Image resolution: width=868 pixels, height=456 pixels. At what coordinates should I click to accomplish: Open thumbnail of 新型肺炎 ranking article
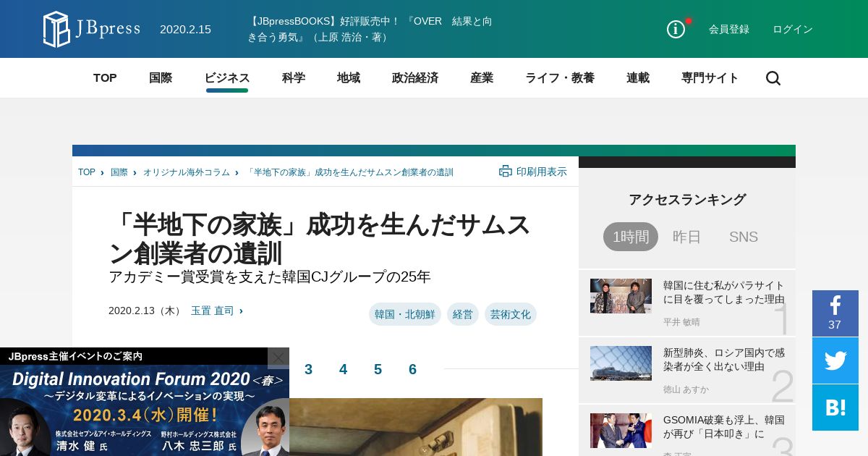(x=621, y=363)
